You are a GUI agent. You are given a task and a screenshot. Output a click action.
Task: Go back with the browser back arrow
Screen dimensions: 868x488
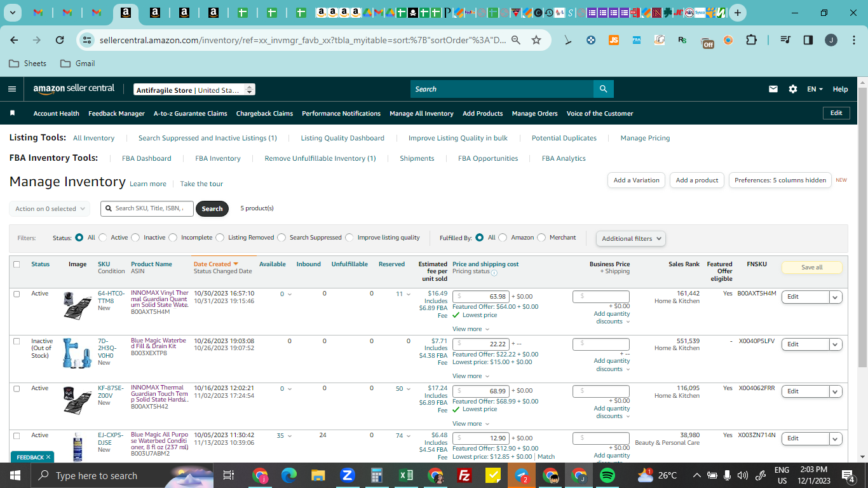[14, 40]
